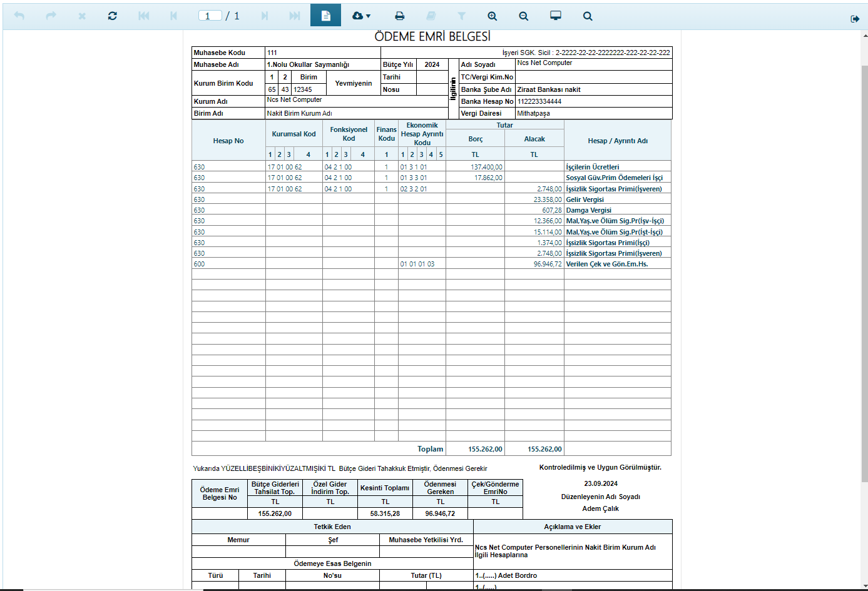Go to the first page
The image size is (868, 591).
coord(144,16)
